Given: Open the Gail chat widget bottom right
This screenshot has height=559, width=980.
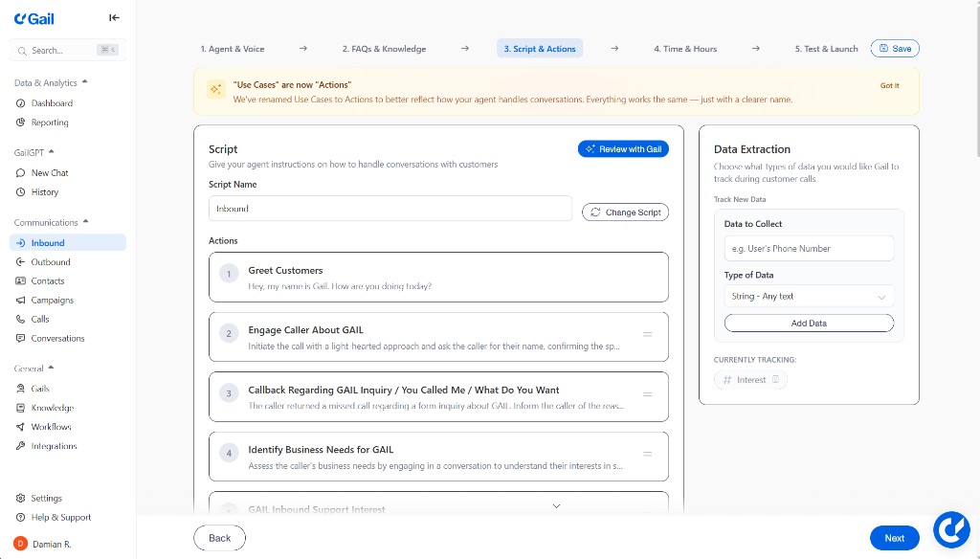Looking at the screenshot, I should (x=951, y=528).
